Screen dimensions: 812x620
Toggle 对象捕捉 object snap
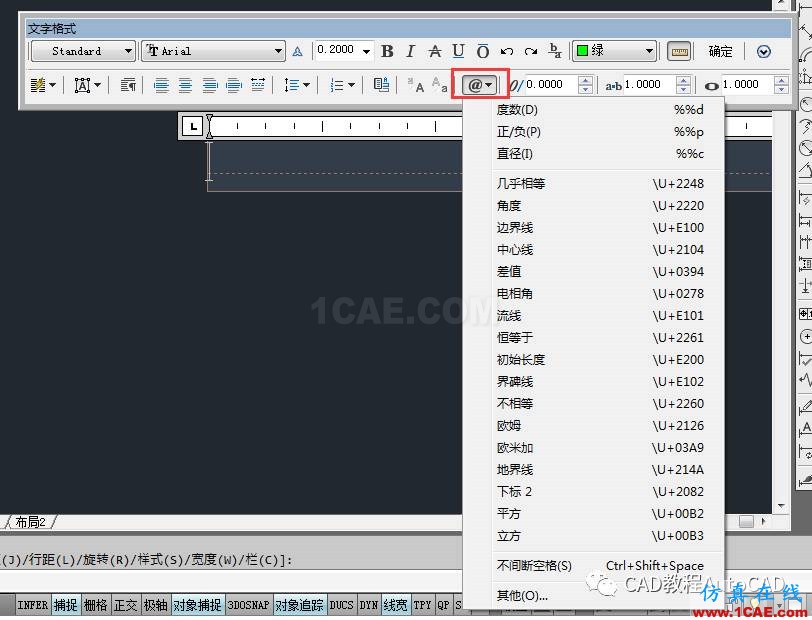(x=198, y=604)
